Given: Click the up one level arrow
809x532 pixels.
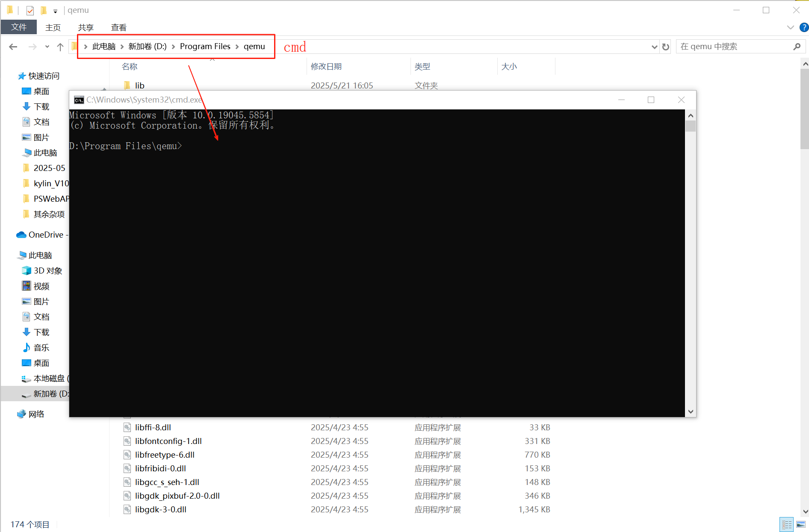Looking at the screenshot, I should (60, 47).
